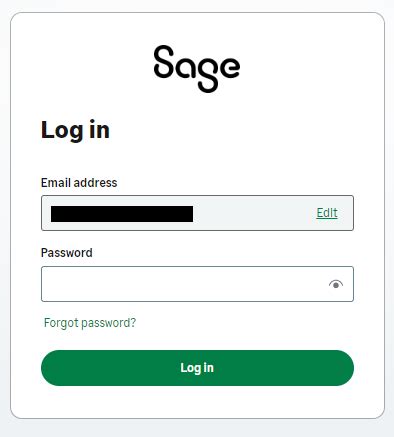Click the Password field label

67,252
